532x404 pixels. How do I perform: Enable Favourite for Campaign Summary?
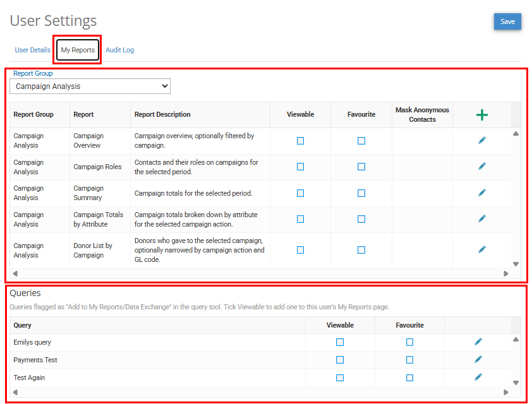[361, 193]
